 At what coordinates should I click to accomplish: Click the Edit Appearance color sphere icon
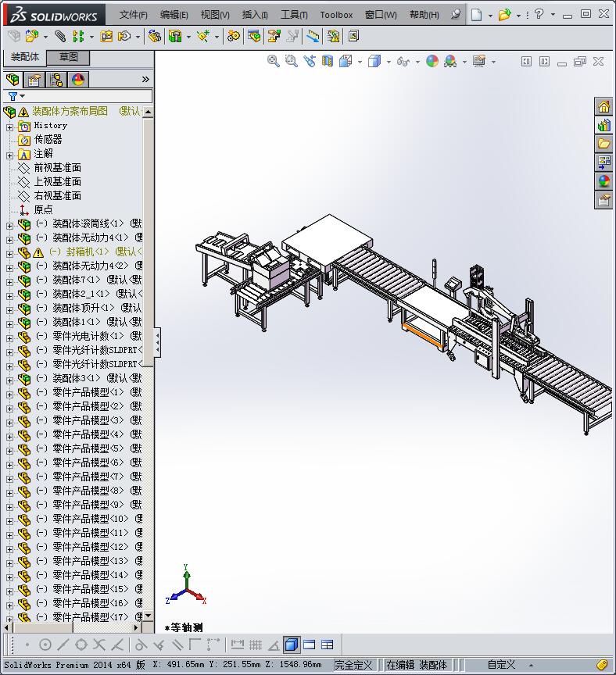point(432,61)
